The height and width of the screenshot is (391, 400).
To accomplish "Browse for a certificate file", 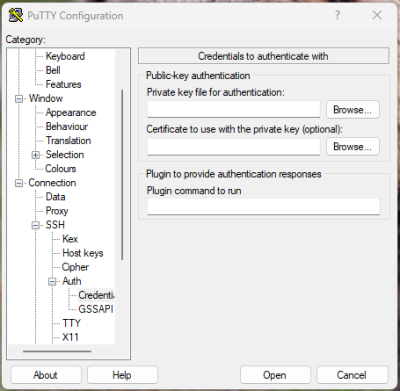I will tap(352, 147).
